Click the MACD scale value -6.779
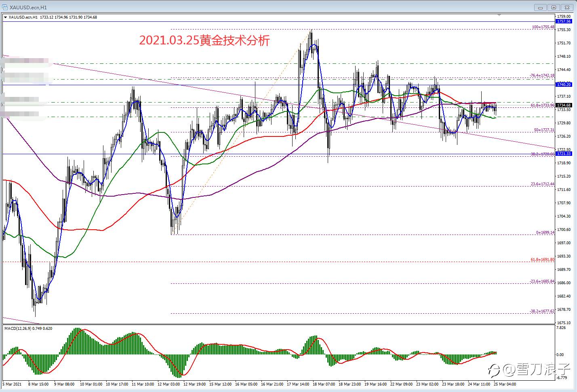 point(562,378)
